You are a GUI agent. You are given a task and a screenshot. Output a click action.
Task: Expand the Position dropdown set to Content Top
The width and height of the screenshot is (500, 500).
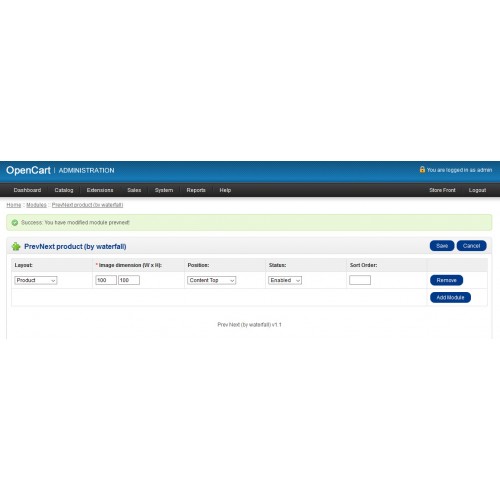click(x=211, y=280)
